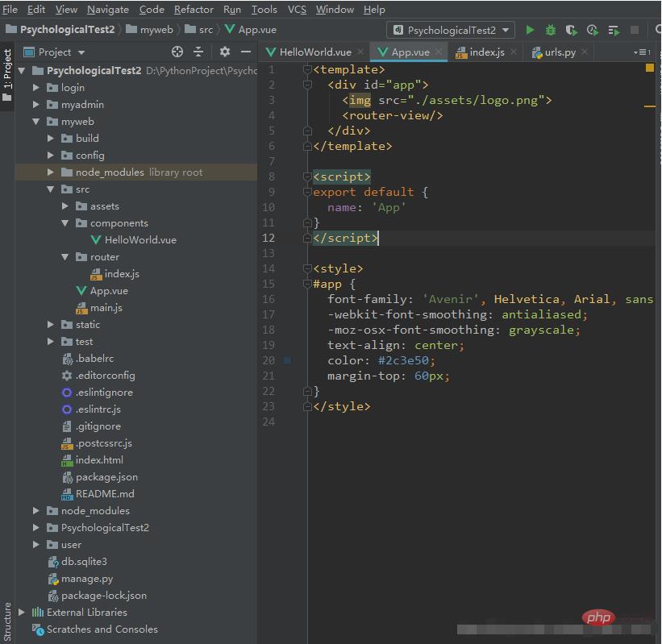Screen dimensions: 662x644
Task: Open Project panel settings gear
Action: [x=225, y=52]
